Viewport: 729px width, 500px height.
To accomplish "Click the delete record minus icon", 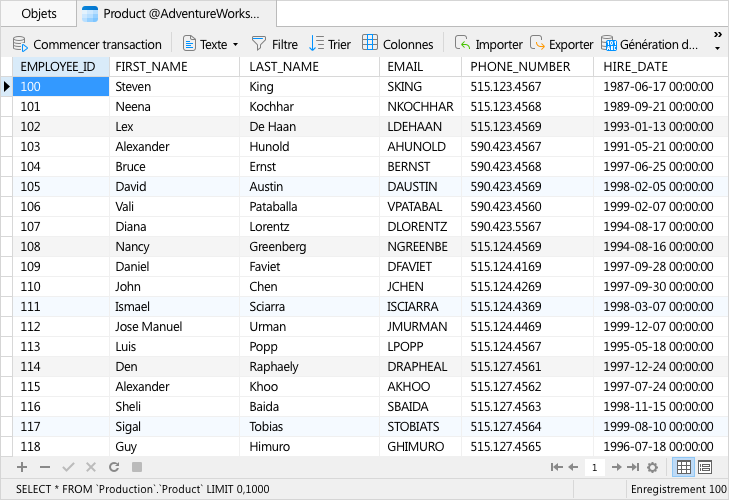I will (45, 467).
